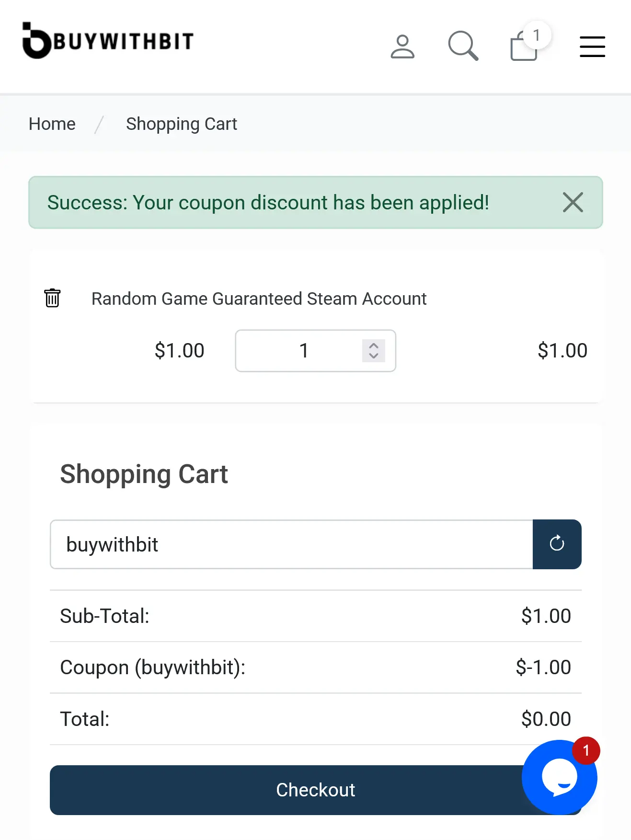
Task: Click inside the quantity number field
Action: (x=303, y=351)
